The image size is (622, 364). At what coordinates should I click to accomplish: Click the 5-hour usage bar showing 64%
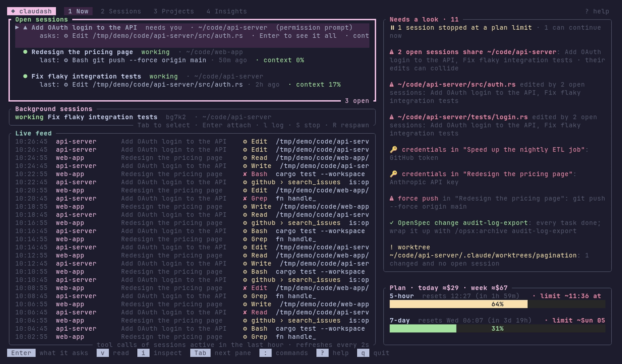[x=498, y=304]
